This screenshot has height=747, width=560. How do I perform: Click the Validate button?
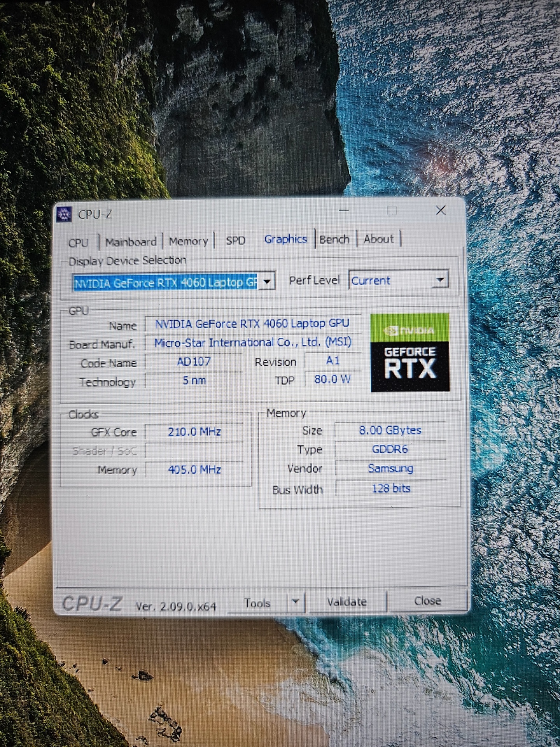[347, 602]
